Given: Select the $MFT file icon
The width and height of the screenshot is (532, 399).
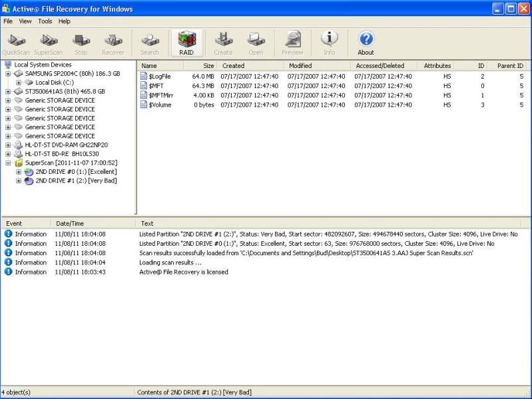Looking at the screenshot, I should click(144, 86).
